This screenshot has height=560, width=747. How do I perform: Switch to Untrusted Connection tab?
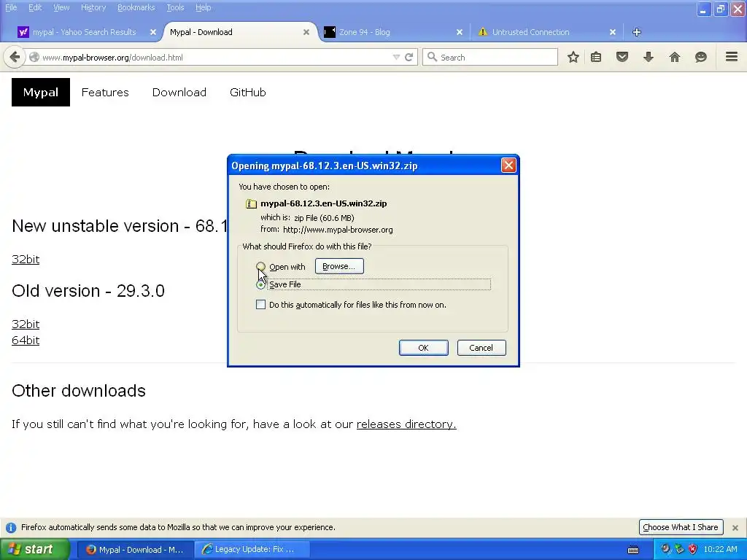(x=530, y=32)
